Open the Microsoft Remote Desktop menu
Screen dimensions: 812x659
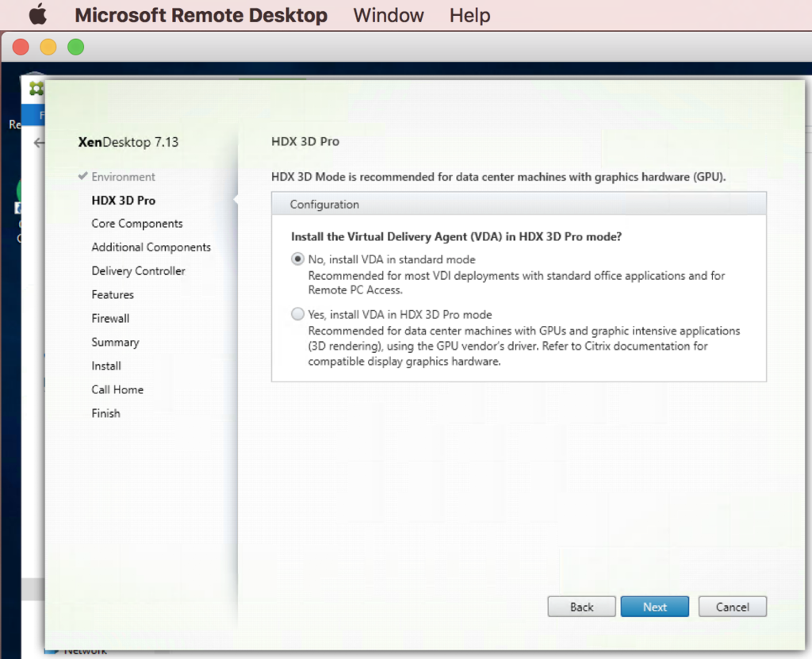tap(201, 15)
